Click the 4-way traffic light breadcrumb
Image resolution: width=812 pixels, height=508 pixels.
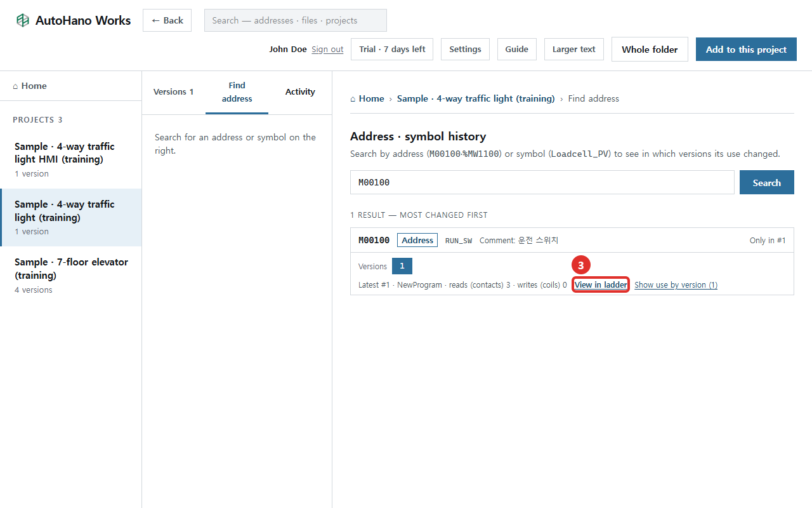[476, 98]
